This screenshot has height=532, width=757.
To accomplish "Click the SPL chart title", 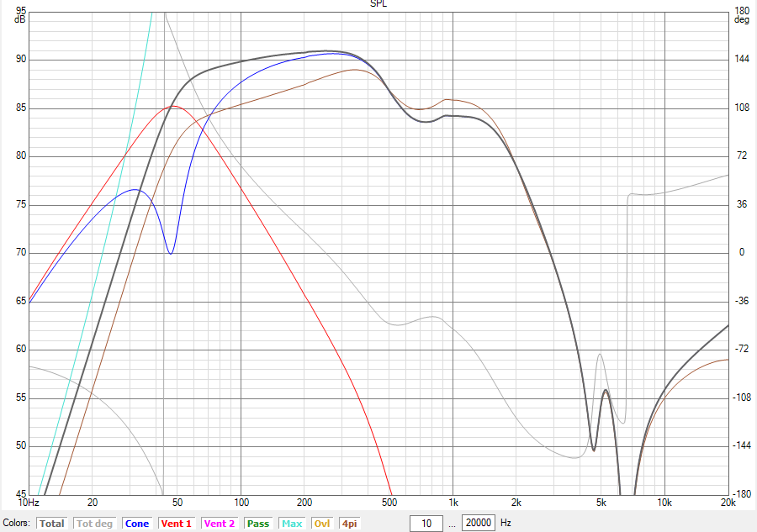I will pos(378,4).
